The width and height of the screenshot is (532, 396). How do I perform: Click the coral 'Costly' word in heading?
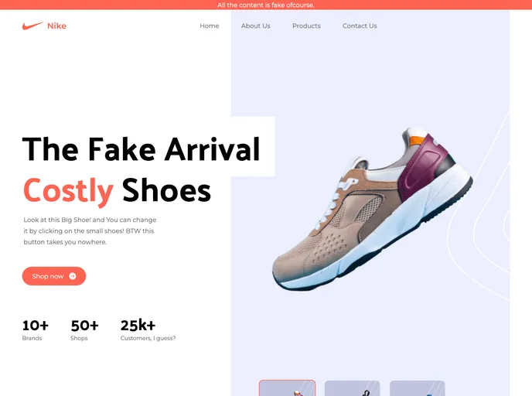pos(68,191)
